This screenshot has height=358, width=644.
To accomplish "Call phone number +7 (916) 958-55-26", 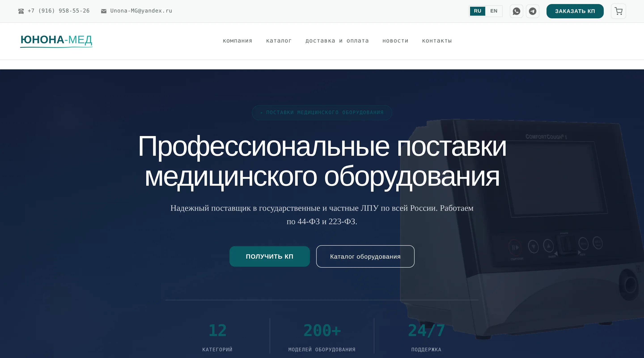I will click(59, 11).
